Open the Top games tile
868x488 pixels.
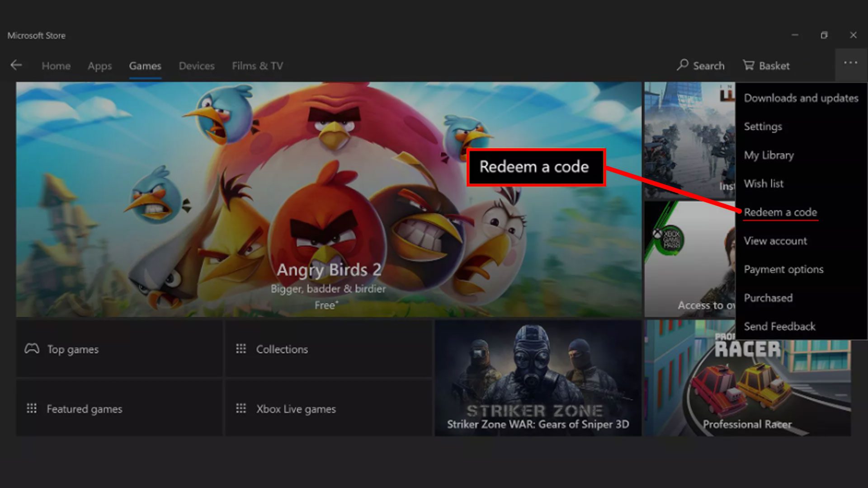click(119, 348)
